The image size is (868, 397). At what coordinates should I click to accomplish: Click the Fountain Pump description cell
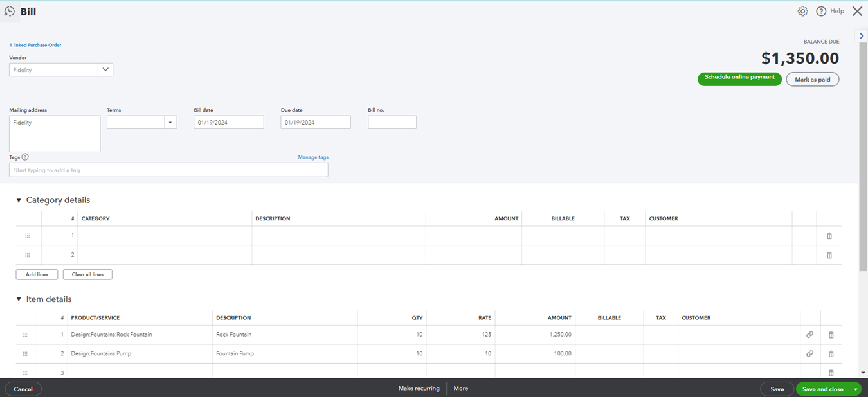coord(285,354)
